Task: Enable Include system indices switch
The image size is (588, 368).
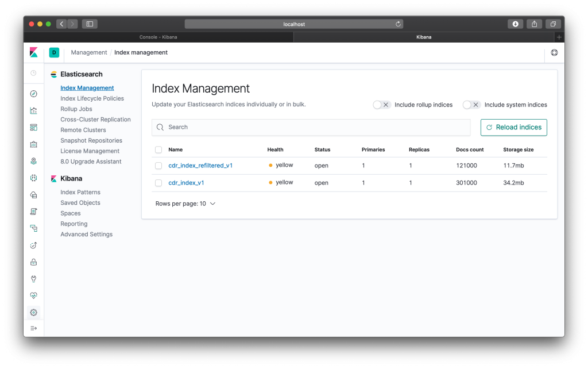Action: pos(471,105)
